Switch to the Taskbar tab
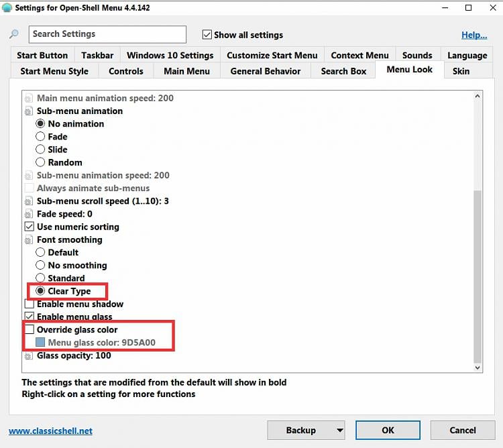 97,55
